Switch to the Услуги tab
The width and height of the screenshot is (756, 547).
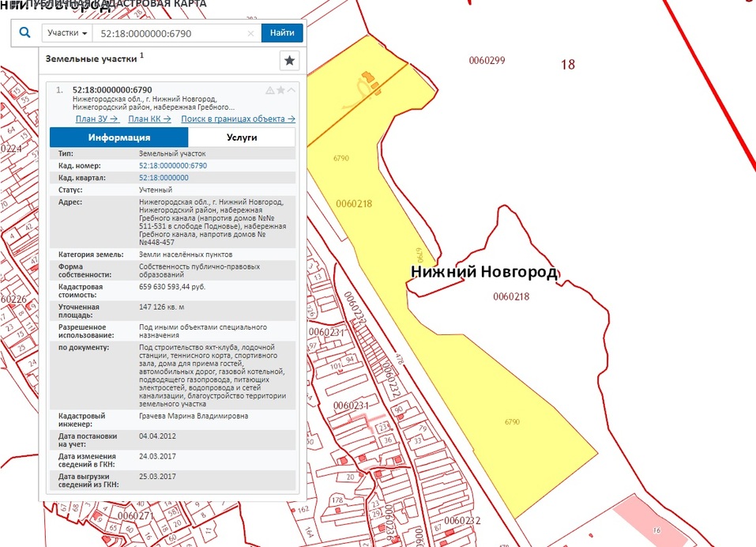tap(242, 138)
